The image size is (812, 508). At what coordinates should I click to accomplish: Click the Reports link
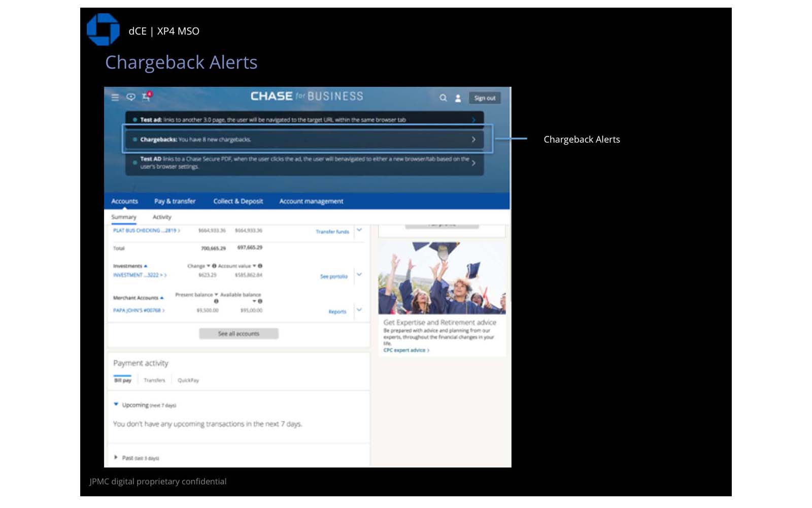click(x=337, y=312)
